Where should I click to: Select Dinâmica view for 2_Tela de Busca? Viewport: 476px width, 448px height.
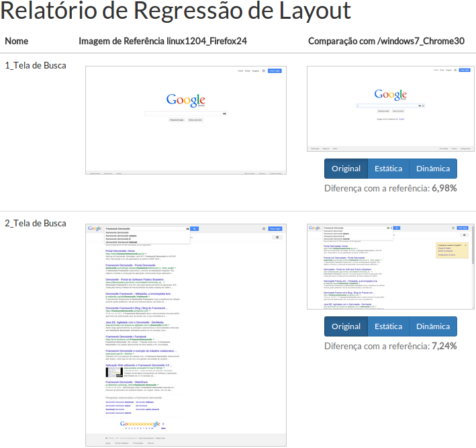point(433,326)
